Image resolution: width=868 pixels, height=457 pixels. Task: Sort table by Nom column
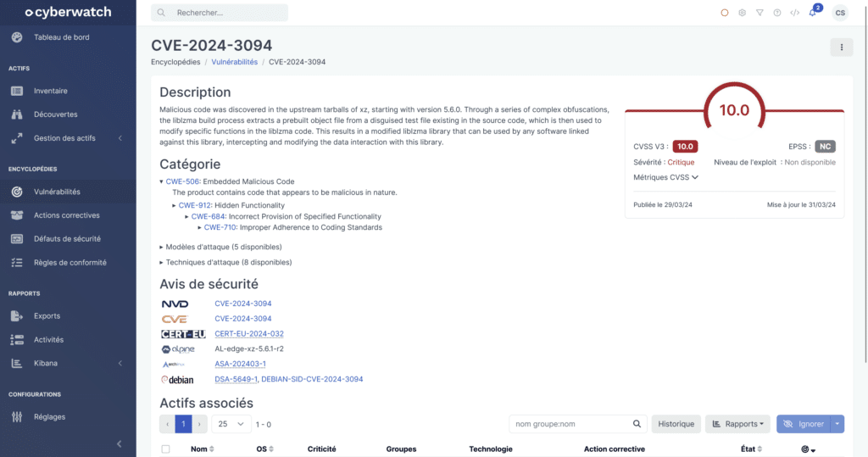coord(202,449)
